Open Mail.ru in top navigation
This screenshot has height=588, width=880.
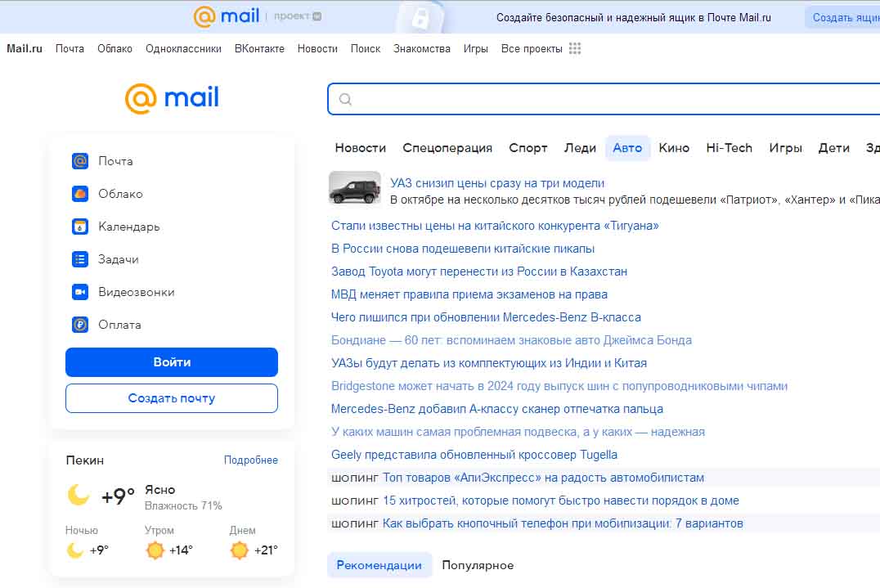point(25,49)
